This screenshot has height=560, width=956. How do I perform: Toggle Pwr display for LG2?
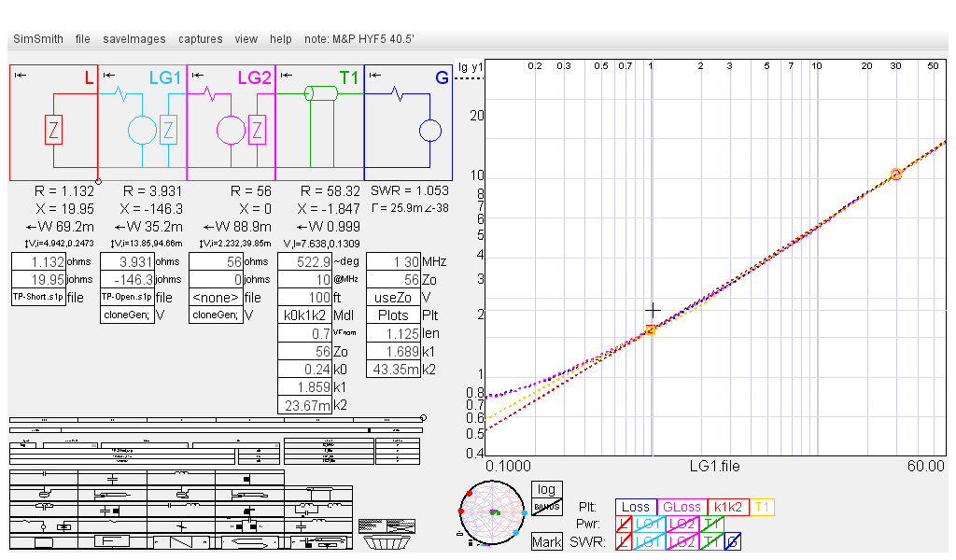682,524
